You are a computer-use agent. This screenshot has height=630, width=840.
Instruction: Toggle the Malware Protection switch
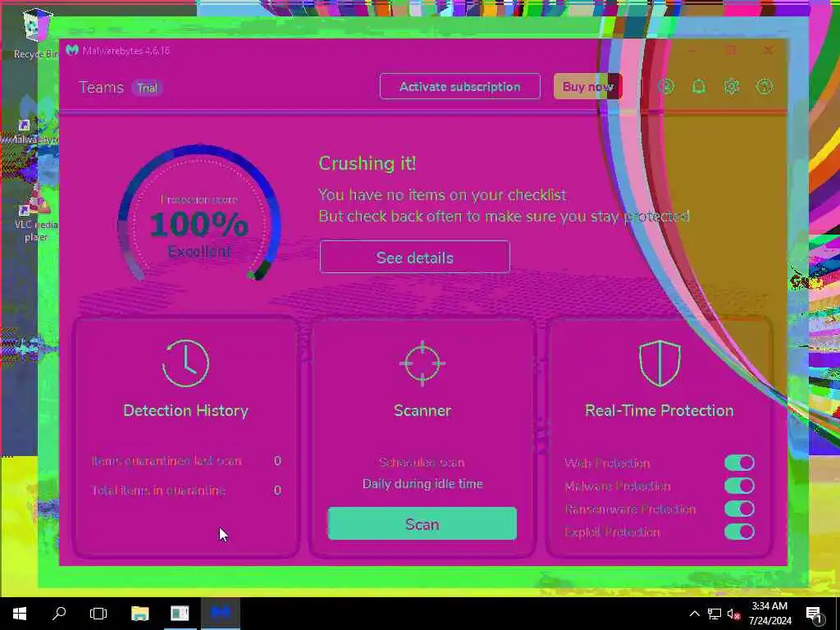pos(739,486)
